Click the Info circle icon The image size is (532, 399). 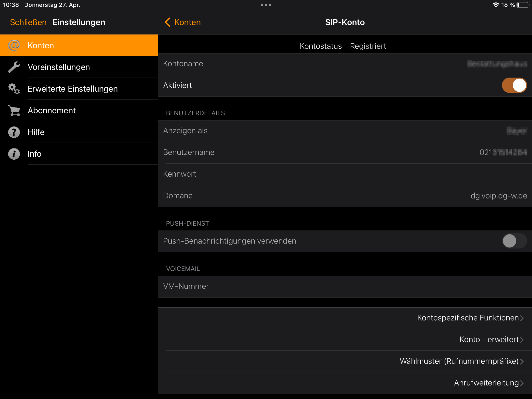[14, 154]
